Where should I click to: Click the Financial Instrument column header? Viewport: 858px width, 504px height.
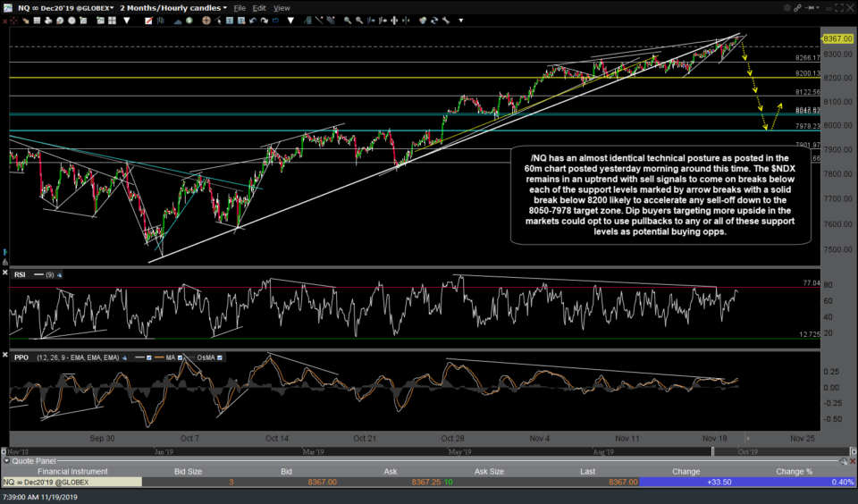(x=72, y=471)
